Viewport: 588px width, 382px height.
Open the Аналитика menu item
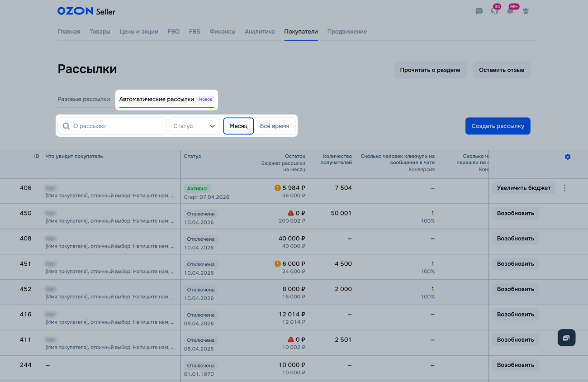(x=260, y=32)
